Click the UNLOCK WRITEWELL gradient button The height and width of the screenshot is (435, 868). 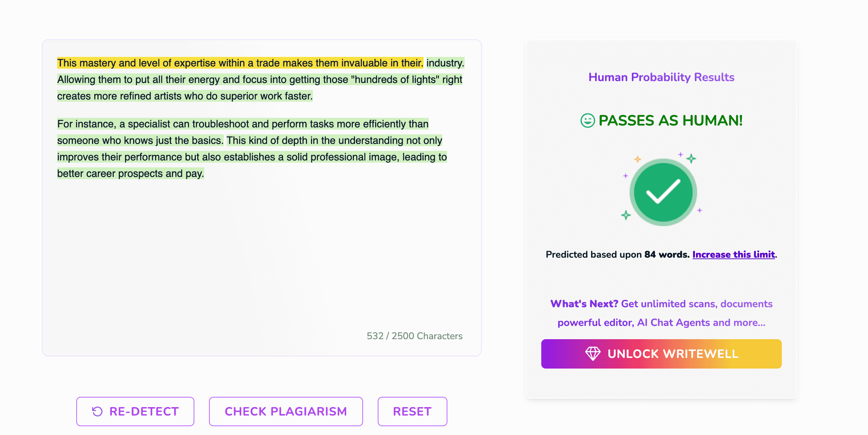click(x=661, y=354)
